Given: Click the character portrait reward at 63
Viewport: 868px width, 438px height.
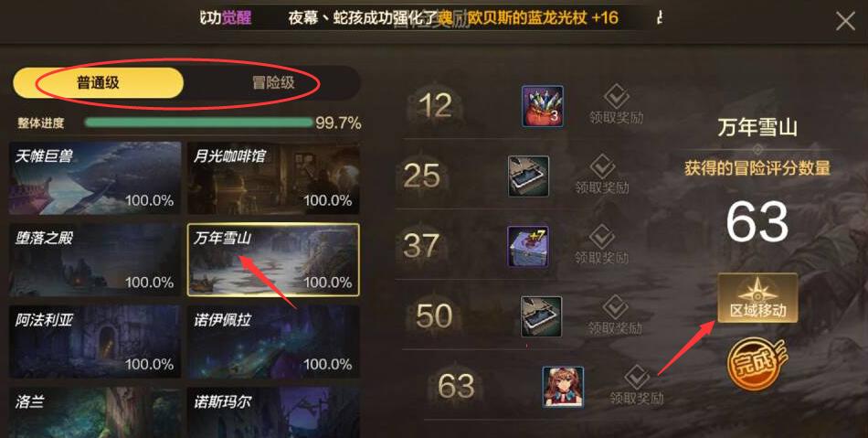Looking at the screenshot, I should [563, 387].
